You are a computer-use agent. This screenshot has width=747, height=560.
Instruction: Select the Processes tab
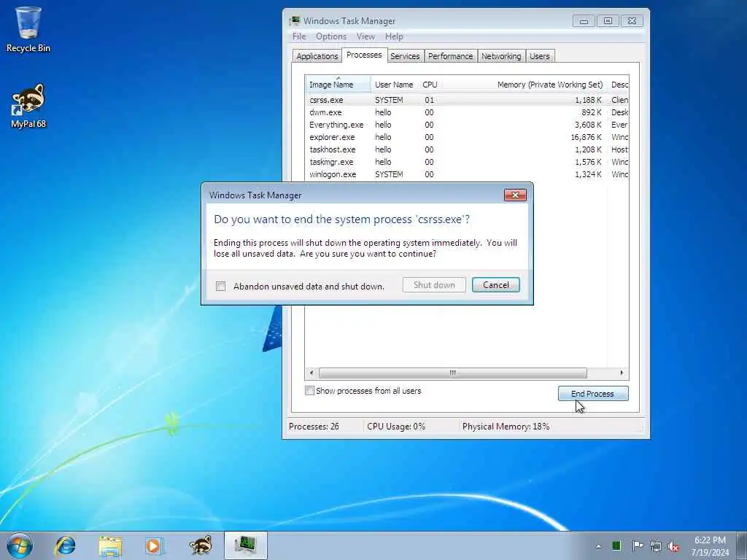pyautogui.click(x=364, y=55)
